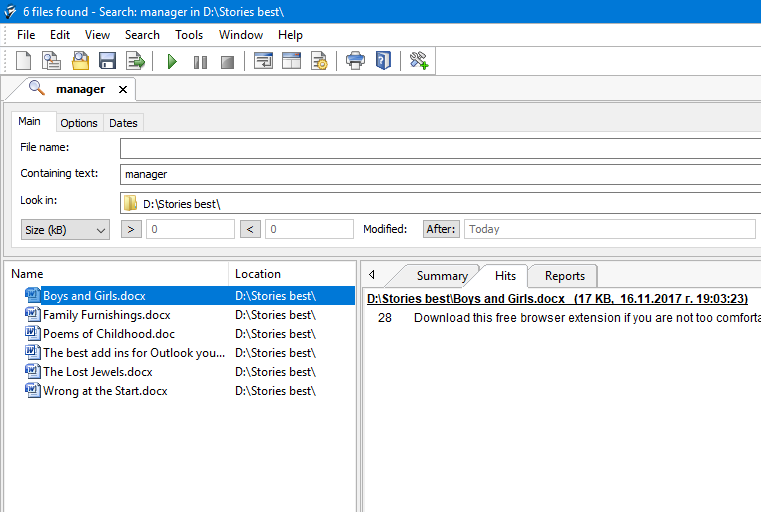The width and height of the screenshot is (761, 512).
Task: Open configuration tools wrench icon
Action: 418,61
